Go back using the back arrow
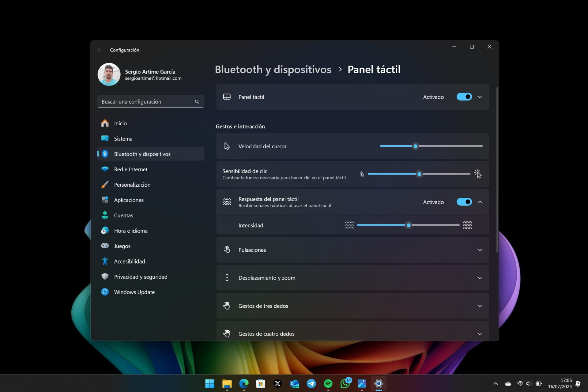The image size is (588, 392). 100,50
